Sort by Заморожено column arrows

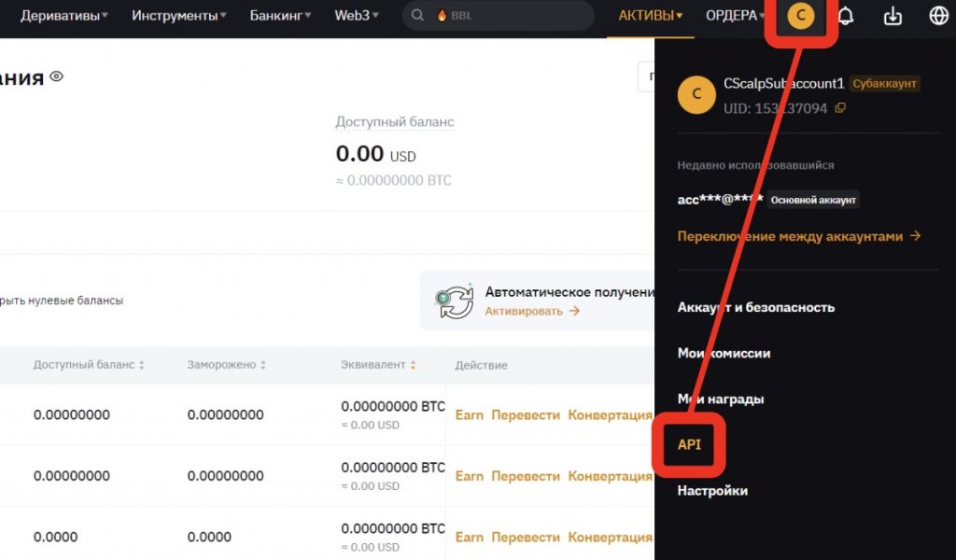pyautogui.click(x=262, y=365)
